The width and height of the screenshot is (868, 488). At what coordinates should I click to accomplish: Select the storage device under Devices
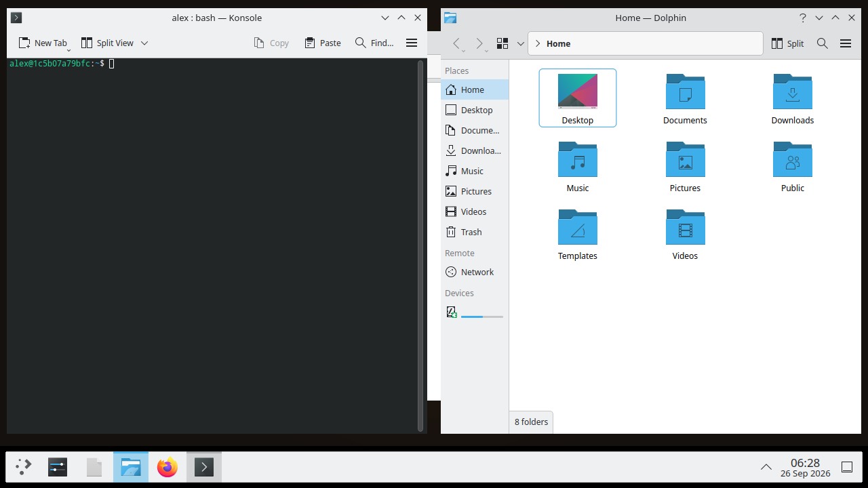(x=475, y=312)
